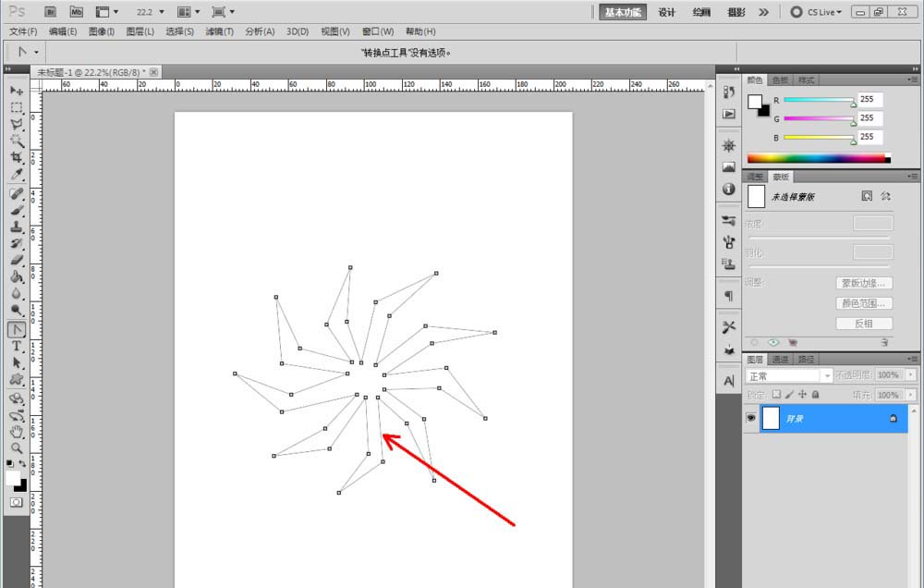Screen dimensions: 924x588
Task: Open the Actions panel icon
Action: click(x=729, y=114)
